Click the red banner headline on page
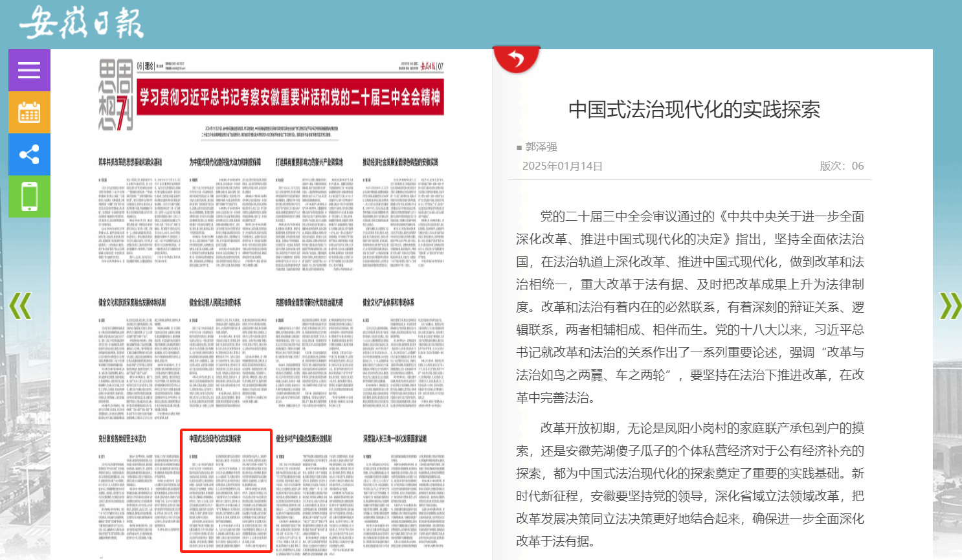Viewport: 962px width, 560px height. 291,97
